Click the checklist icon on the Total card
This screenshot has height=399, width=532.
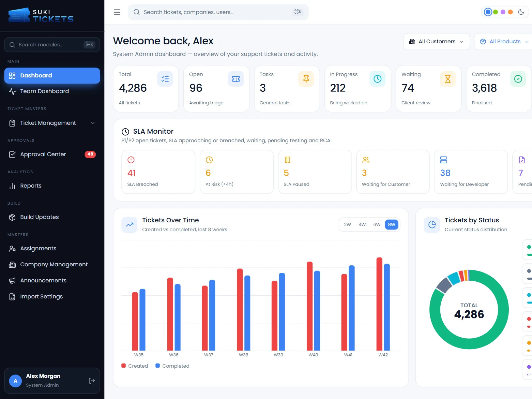[165, 79]
